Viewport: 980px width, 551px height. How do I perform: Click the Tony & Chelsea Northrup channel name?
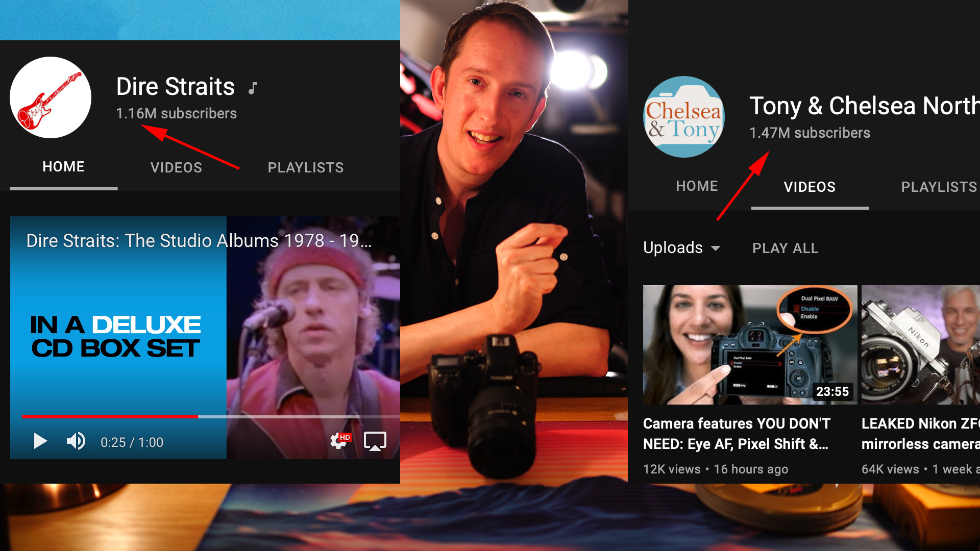tap(864, 106)
